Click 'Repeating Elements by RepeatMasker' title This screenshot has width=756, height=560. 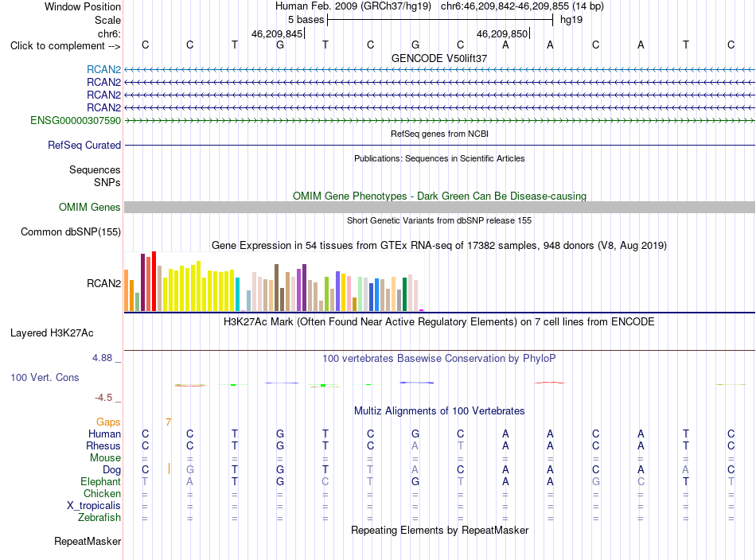coord(439,531)
